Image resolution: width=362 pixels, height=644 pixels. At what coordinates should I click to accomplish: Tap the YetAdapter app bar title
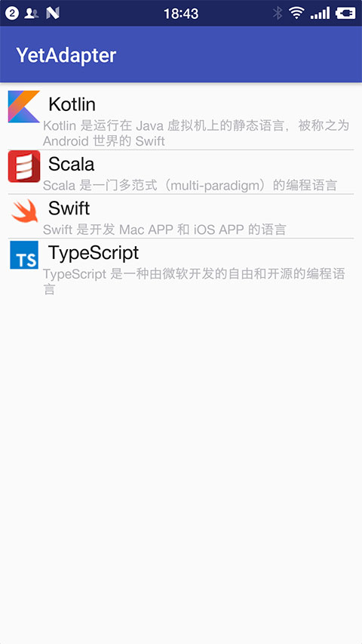(x=66, y=55)
